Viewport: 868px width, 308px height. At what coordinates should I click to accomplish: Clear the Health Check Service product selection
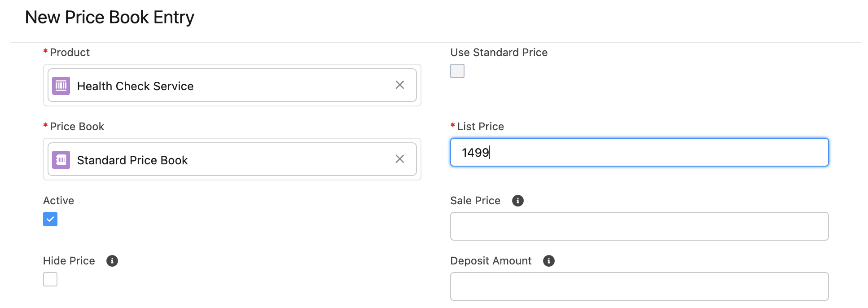pos(400,85)
